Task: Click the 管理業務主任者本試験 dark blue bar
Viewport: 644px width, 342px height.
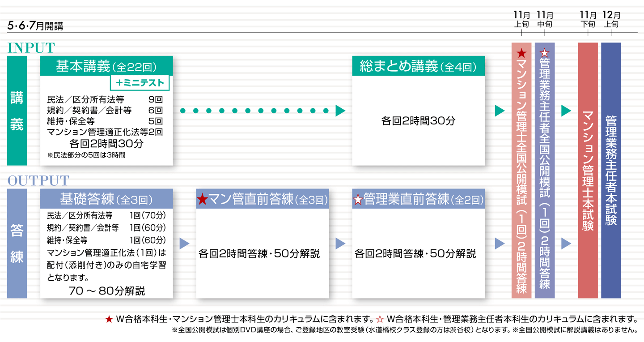Action: (x=611, y=170)
